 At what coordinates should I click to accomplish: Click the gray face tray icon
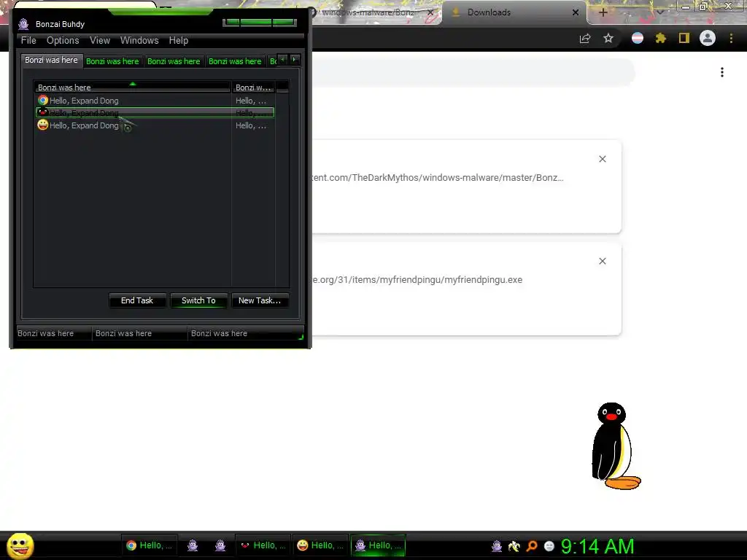point(549,546)
